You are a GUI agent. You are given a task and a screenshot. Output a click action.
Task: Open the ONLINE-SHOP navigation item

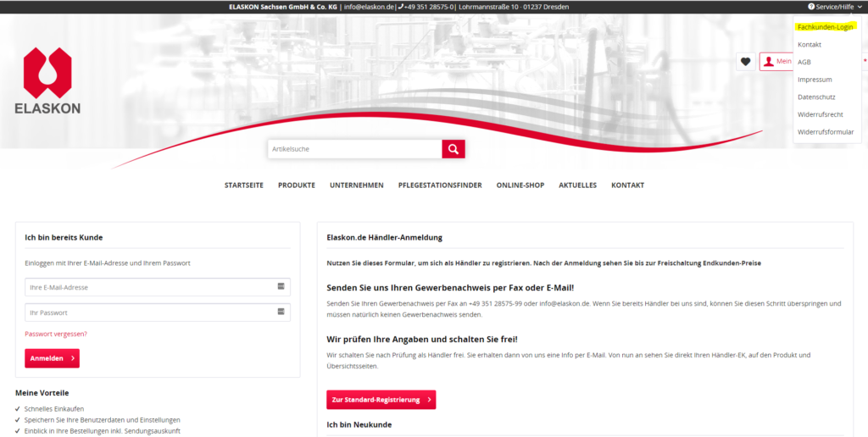[520, 185]
